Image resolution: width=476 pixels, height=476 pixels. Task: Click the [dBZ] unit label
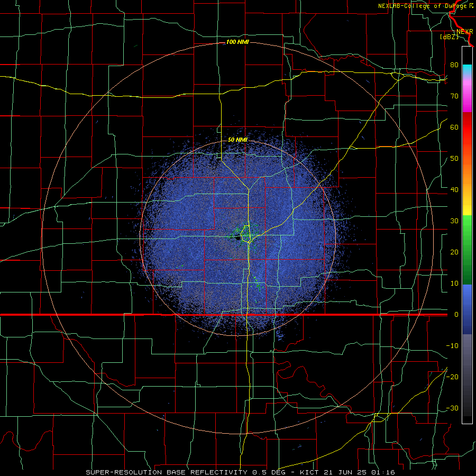pyautogui.click(x=449, y=37)
